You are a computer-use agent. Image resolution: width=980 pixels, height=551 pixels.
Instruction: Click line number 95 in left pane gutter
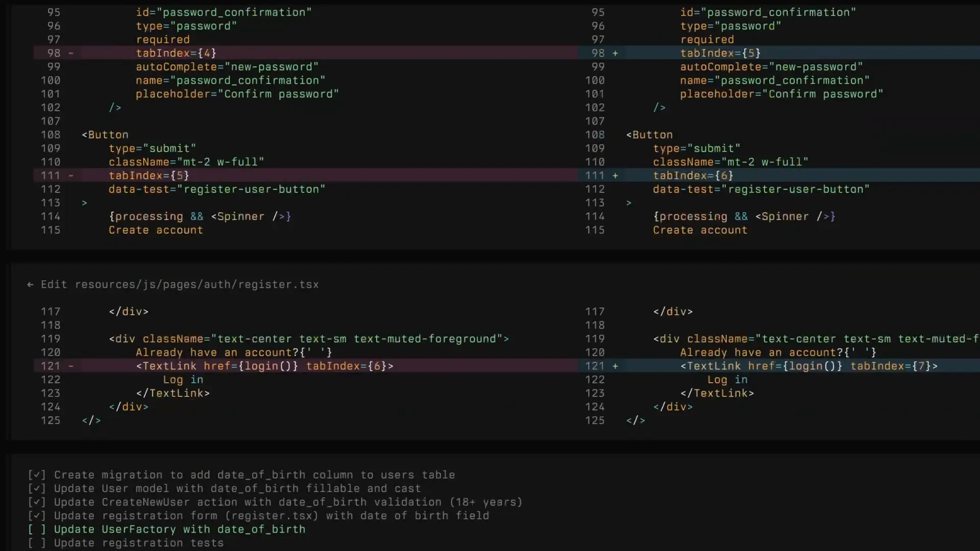pos(54,12)
